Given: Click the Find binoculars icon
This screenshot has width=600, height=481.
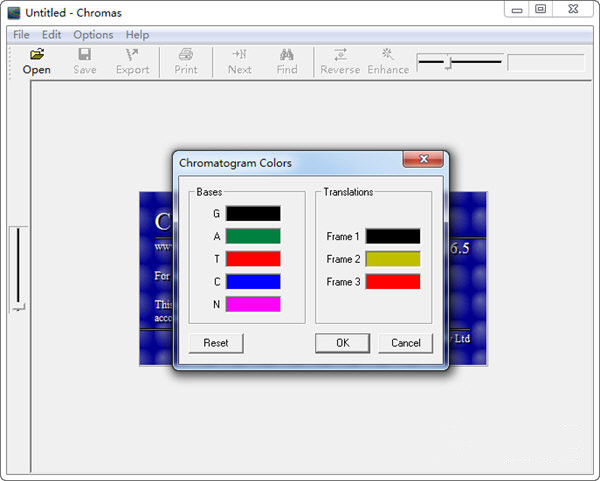Looking at the screenshot, I should click(x=287, y=54).
